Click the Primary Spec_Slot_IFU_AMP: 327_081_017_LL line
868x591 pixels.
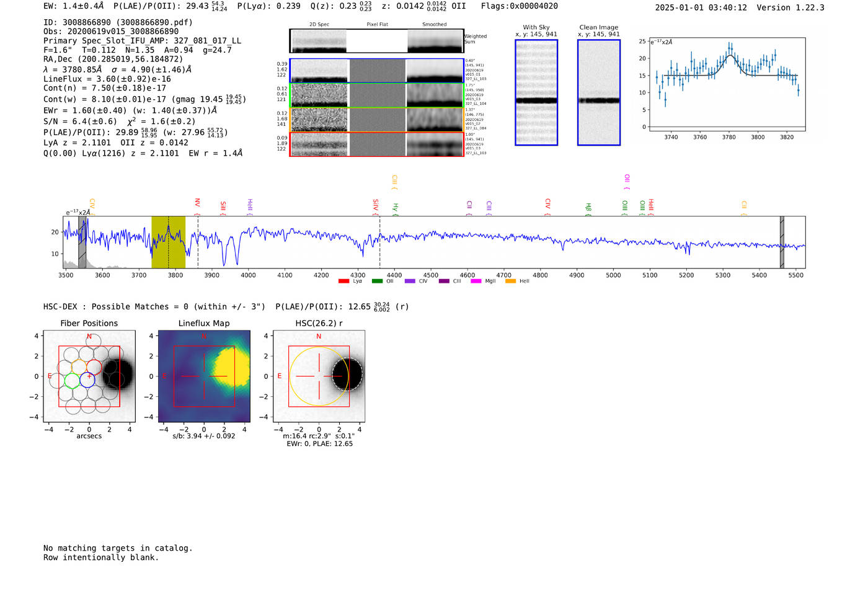[x=143, y=40]
